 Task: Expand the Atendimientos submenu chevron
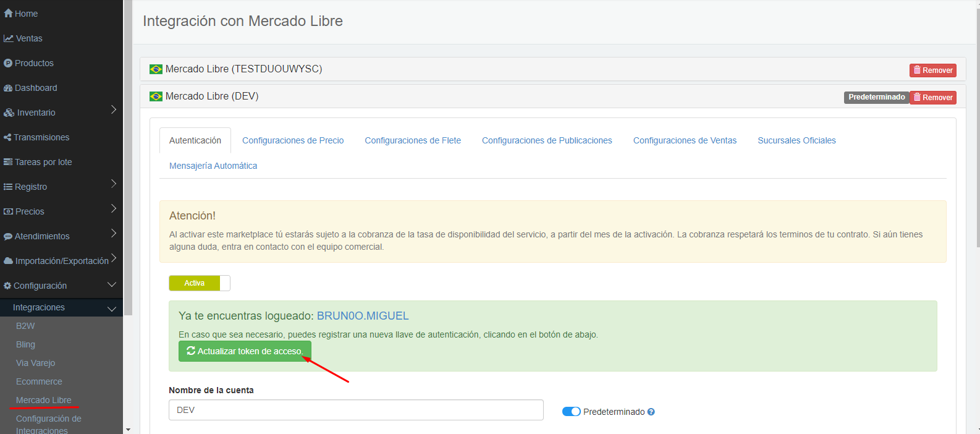[x=114, y=234]
